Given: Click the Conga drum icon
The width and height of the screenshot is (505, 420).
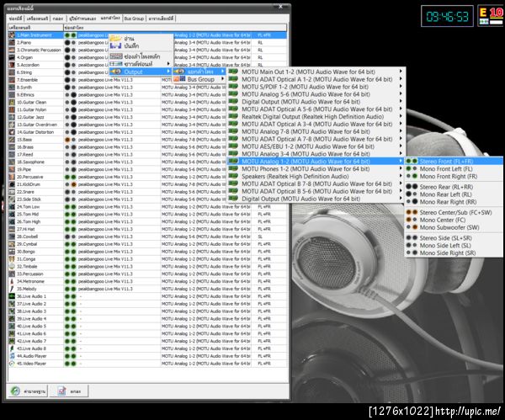Looking at the screenshot, I should tap(12, 259).
